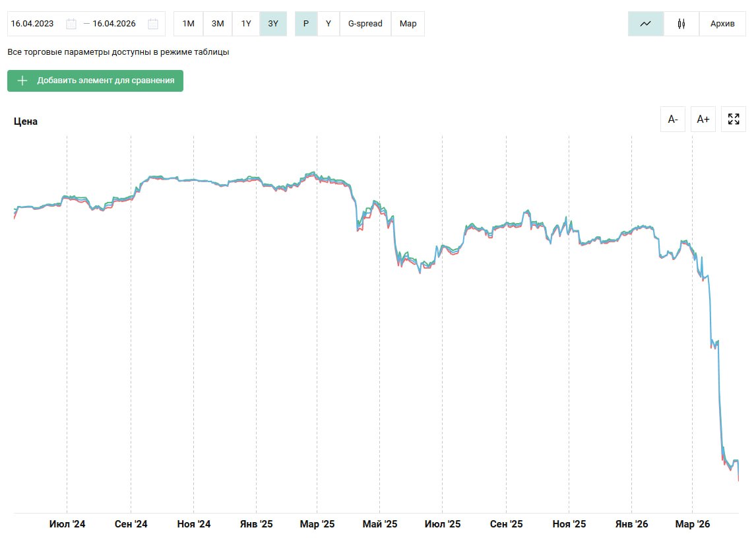756x538 pixels.
Task: Open the Map tab
Action: (408, 24)
